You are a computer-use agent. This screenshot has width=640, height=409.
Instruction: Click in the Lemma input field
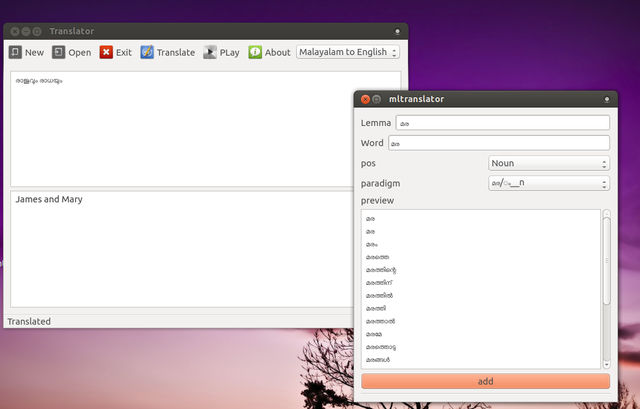pos(502,123)
